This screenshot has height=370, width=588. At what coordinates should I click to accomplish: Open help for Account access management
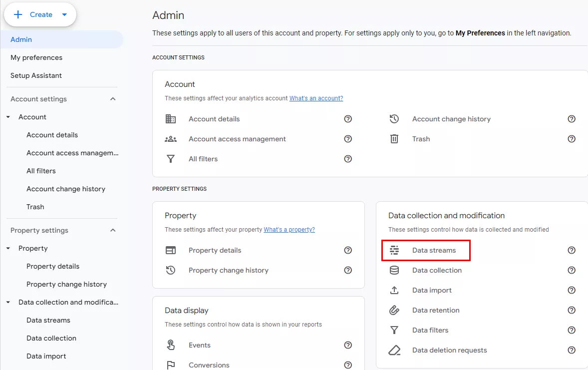coord(348,139)
